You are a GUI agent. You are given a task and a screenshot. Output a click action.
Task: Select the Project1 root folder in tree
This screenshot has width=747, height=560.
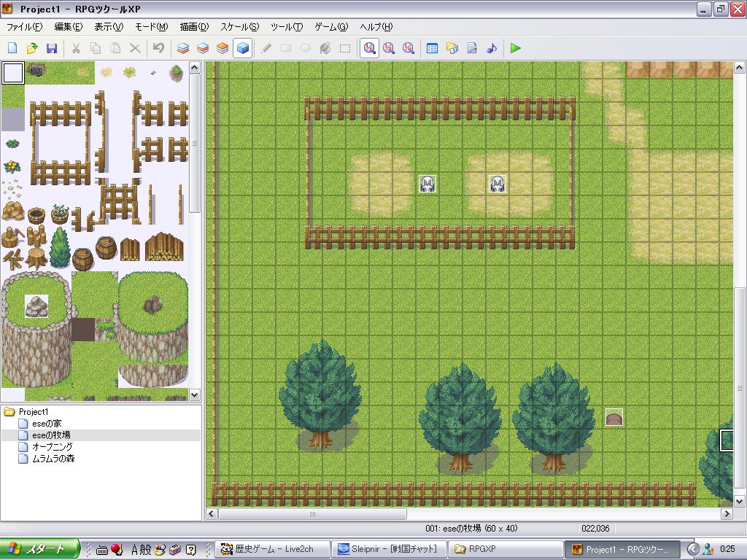pos(33,411)
